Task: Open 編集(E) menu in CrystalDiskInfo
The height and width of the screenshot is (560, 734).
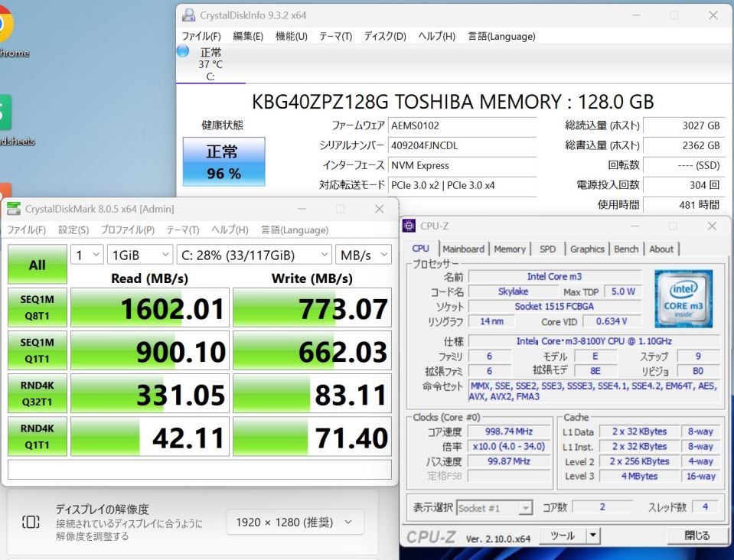Action: [x=248, y=36]
